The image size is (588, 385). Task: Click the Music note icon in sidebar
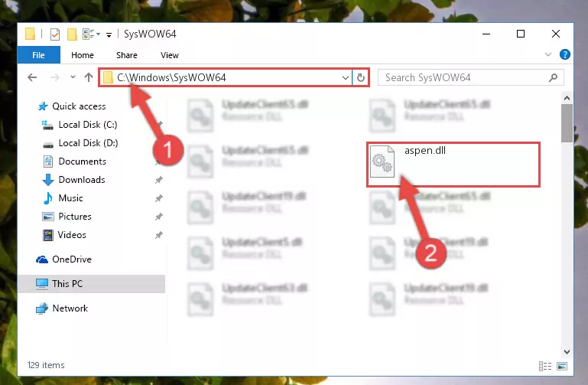pos(48,198)
